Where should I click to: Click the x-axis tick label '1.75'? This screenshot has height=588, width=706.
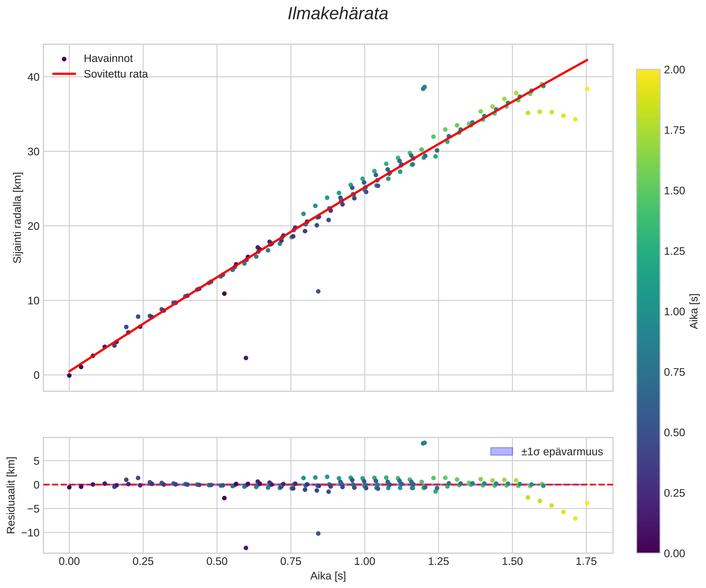(586, 562)
